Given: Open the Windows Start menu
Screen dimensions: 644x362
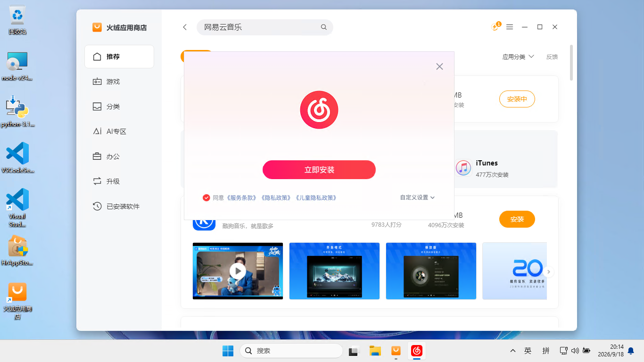Looking at the screenshot, I should (x=228, y=351).
